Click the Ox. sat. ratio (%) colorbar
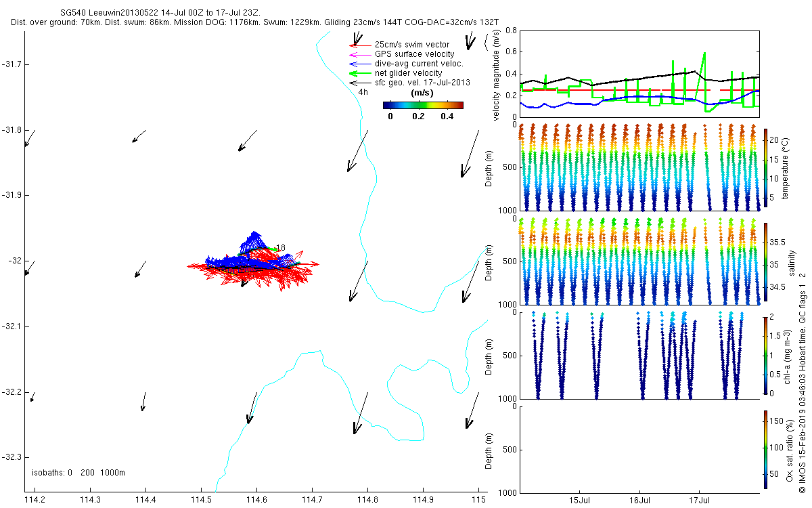The image size is (812, 508). [x=765, y=448]
